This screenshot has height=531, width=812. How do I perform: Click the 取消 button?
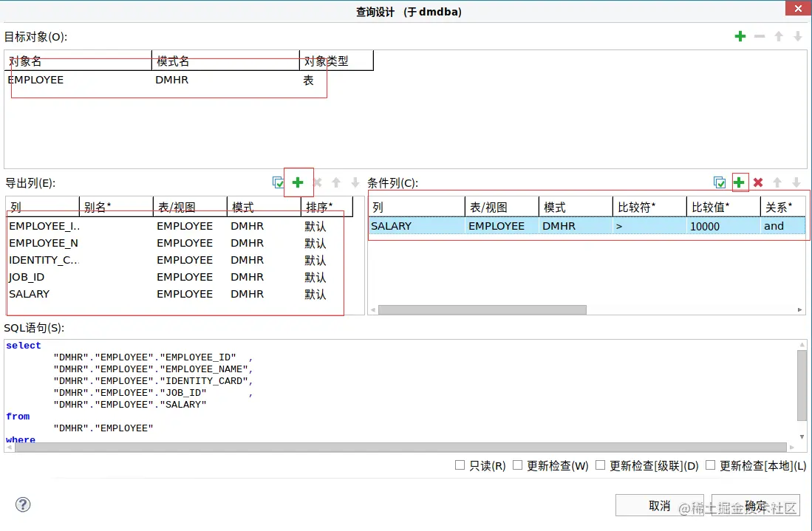[659, 506]
